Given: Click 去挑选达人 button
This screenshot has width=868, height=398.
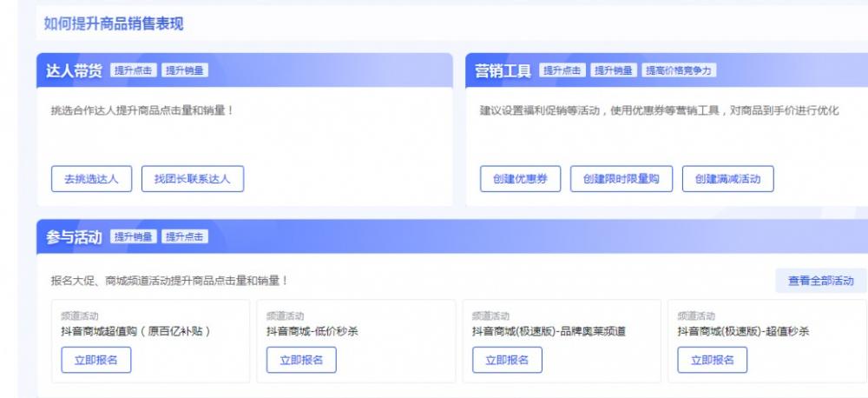Looking at the screenshot, I should pyautogui.click(x=91, y=179).
